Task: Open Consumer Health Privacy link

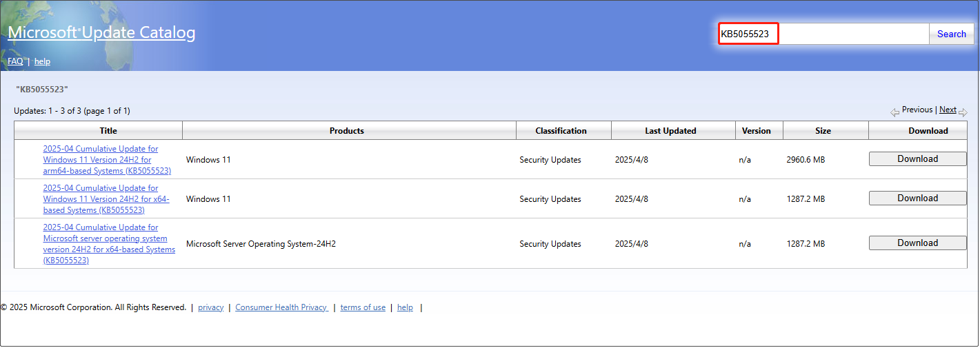Action: coord(281,307)
